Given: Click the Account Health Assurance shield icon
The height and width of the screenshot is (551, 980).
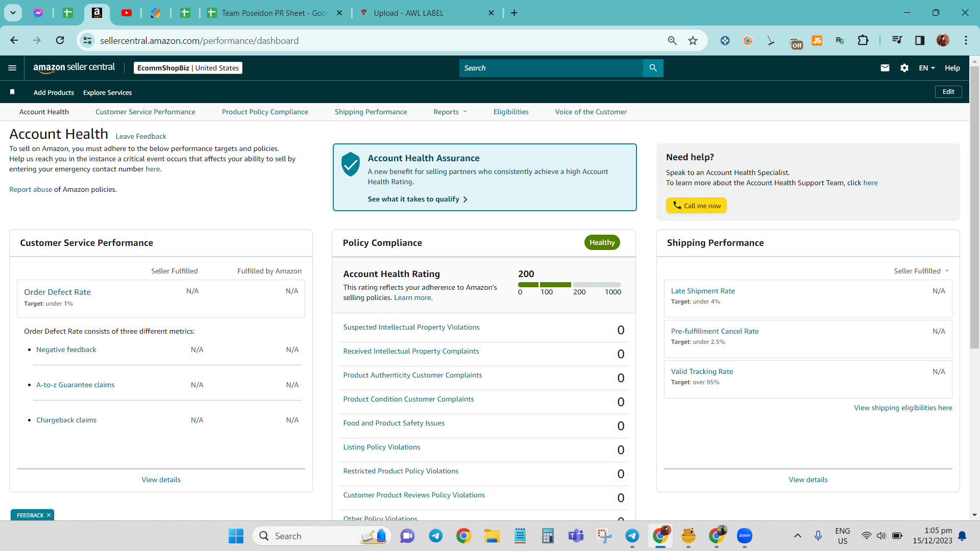Looking at the screenshot, I should [351, 164].
